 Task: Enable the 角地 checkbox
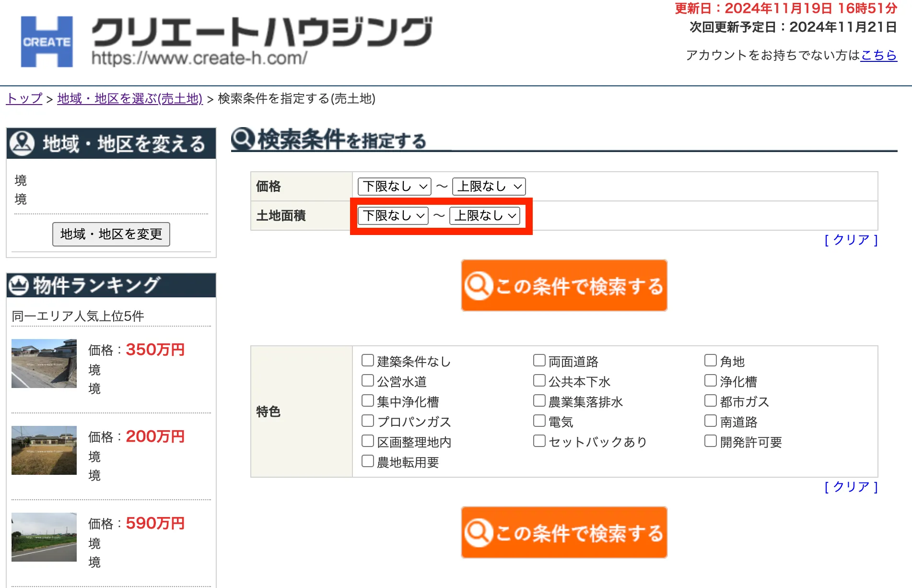pyautogui.click(x=710, y=360)
